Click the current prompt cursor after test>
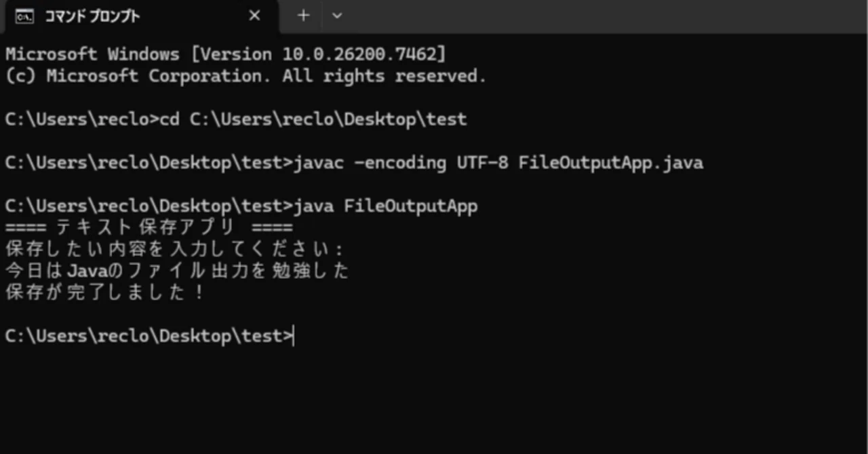 point(294,336)
